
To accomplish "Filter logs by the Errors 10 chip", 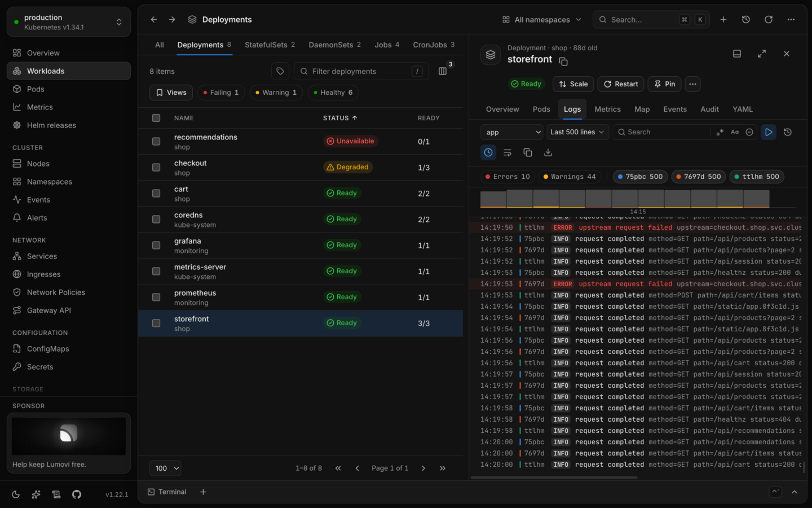I will tap(507, 177).
